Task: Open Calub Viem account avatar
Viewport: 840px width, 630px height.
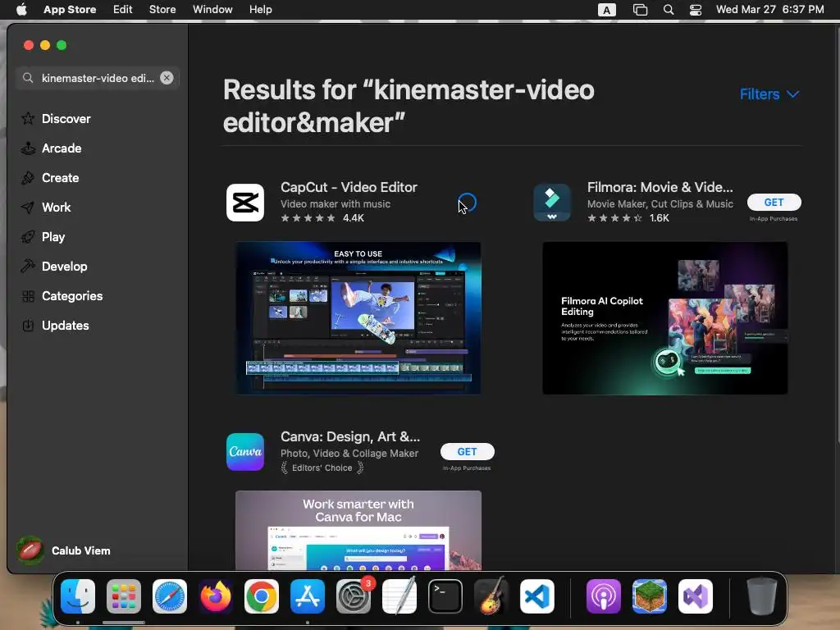Action: (x=30, y=550)
